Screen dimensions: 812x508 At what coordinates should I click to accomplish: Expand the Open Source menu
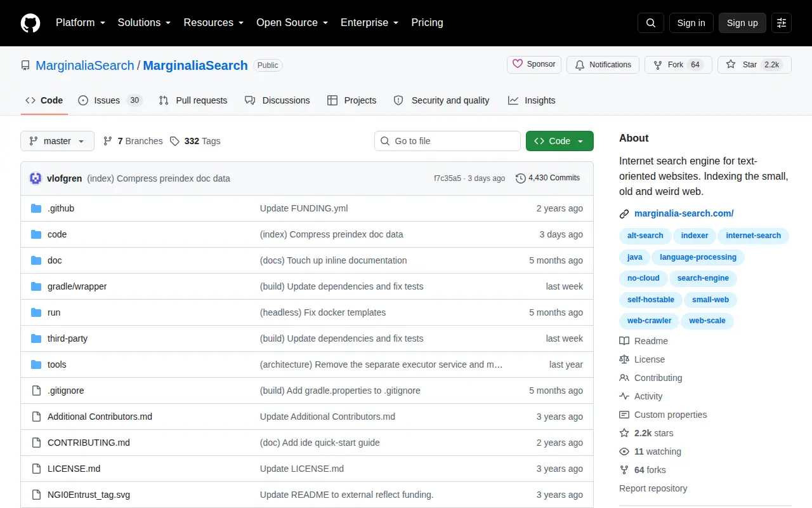coord(292,23)
